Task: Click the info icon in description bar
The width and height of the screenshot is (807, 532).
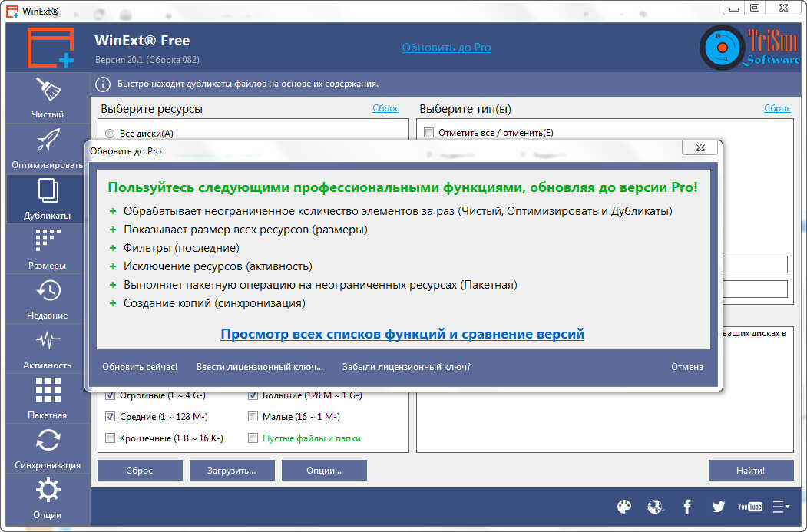Action: pyautogui.click(x=102, y=84)
